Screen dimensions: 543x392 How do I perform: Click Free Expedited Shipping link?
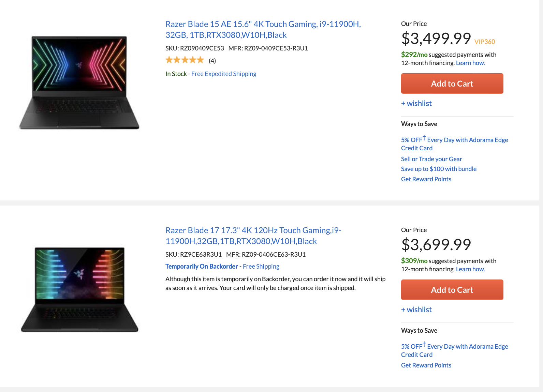click(224, 74)
